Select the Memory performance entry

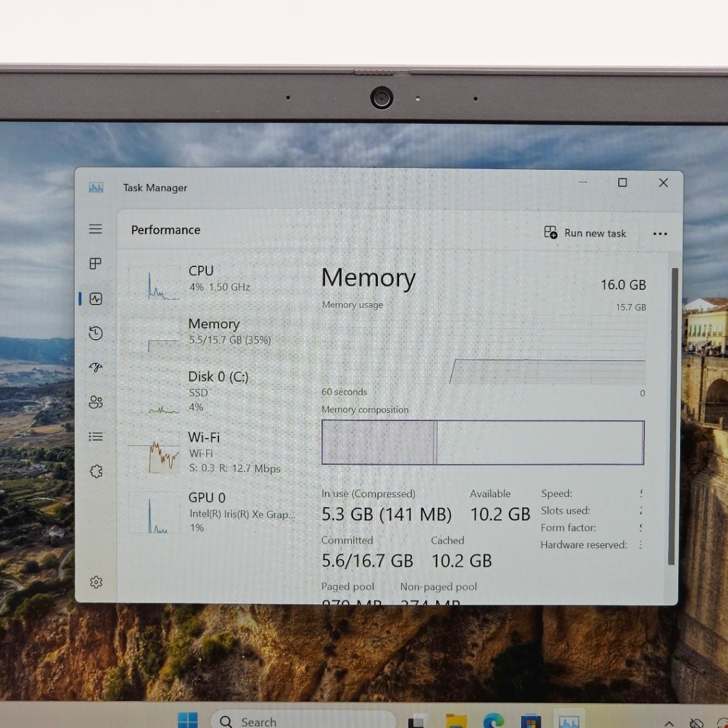(213, 334)
